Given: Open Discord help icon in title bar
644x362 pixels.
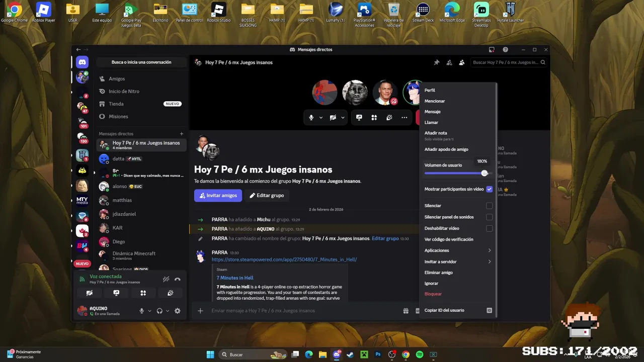Looking at the screenshot, I should click(x=505, y=50).
